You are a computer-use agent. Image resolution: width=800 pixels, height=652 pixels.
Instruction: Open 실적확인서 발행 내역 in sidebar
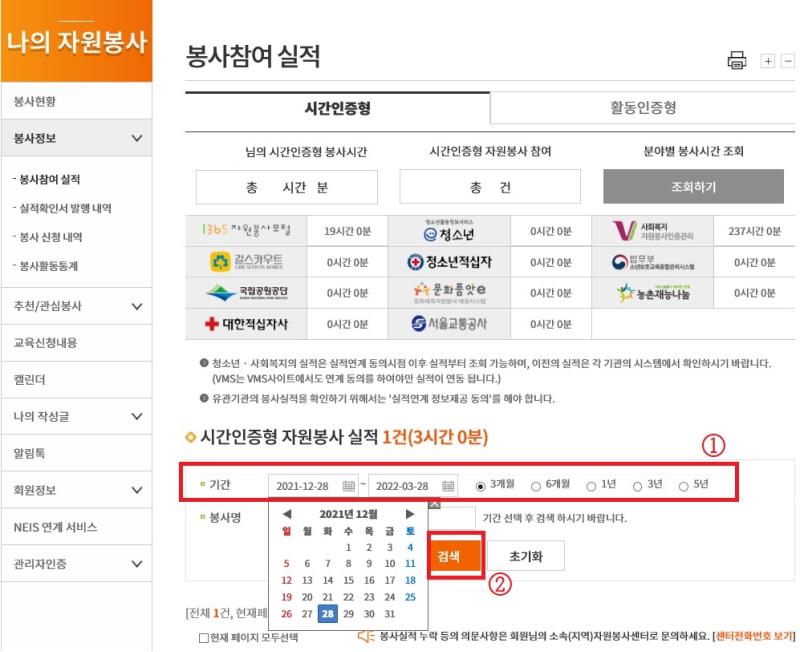click(65, 208)
